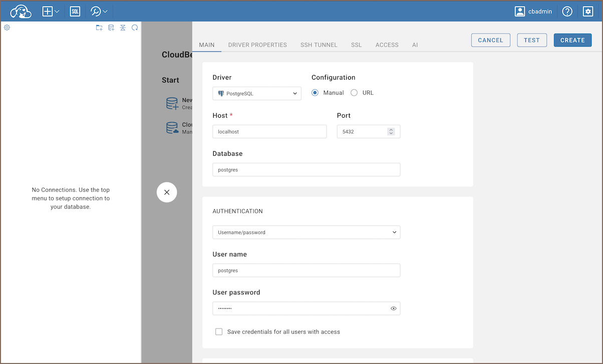This screenshot has height=364, width=603.
Task: Refresh the navigator tree
Action: [x=135, y=28]
